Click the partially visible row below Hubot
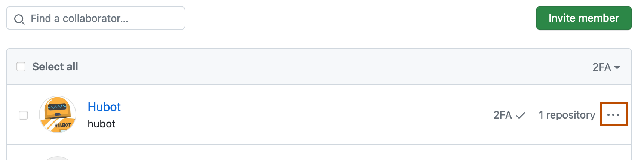 (x=318, y=153)
